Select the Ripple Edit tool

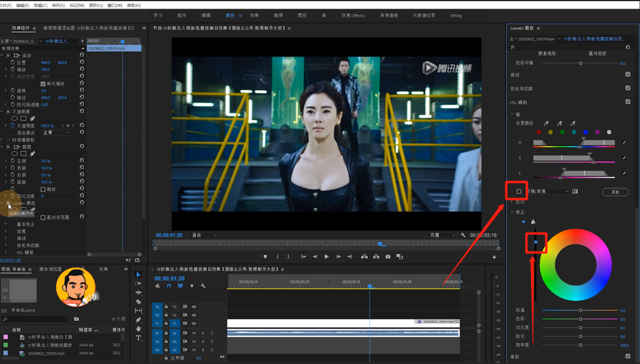point(138,292)
